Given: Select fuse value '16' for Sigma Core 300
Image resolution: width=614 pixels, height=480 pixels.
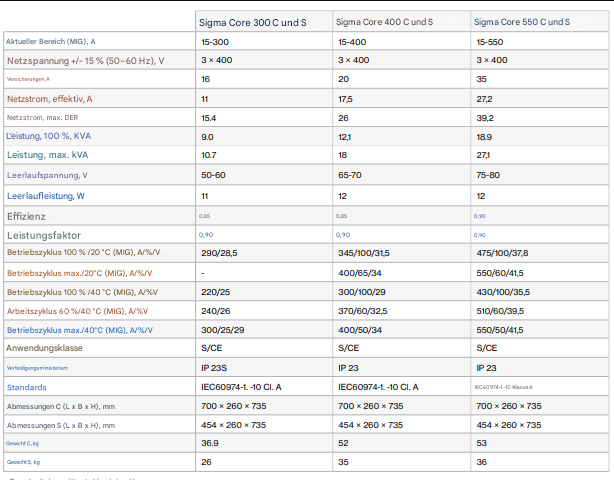Looking at the screenshot, I should click(x=206, y=79).
